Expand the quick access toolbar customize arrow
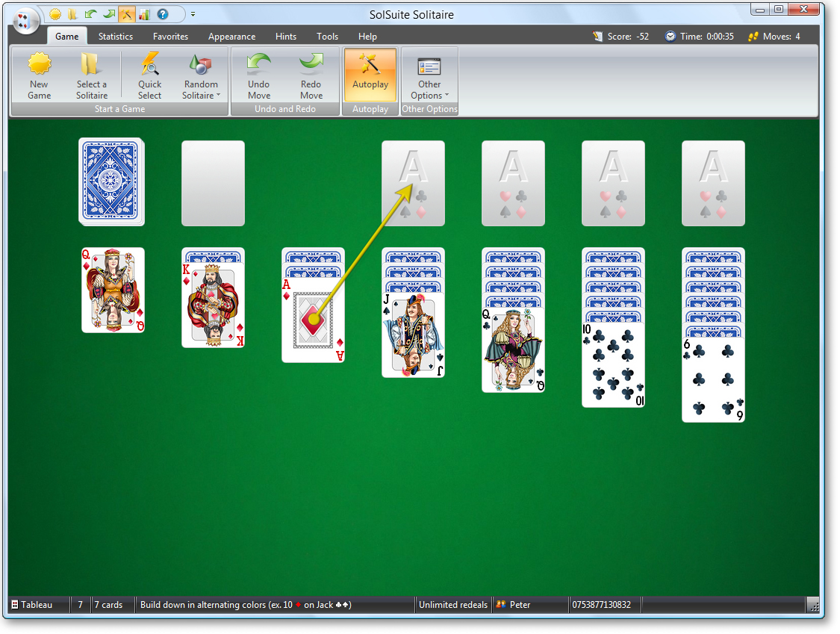 tap(193, 14)
